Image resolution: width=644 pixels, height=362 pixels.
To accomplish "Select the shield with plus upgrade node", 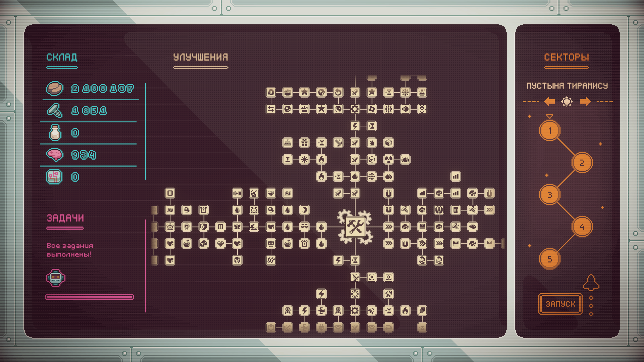I will click(204, 227).
